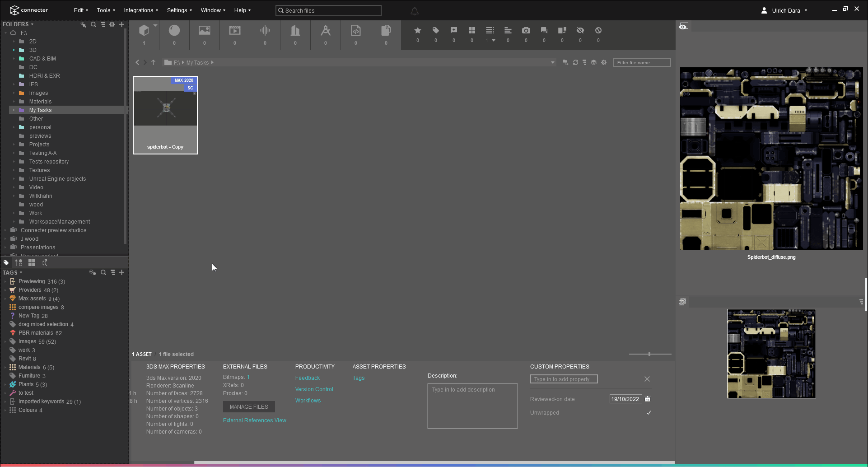Add a new tag with plus icon
The width and height of the screenshot is (868, 467).
121,272
